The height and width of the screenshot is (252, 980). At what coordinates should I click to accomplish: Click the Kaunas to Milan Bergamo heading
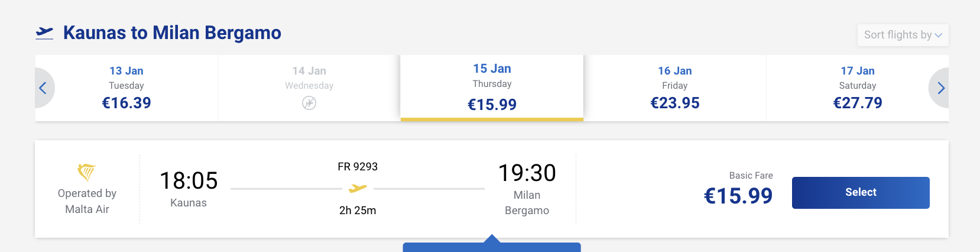click(172, 33)
